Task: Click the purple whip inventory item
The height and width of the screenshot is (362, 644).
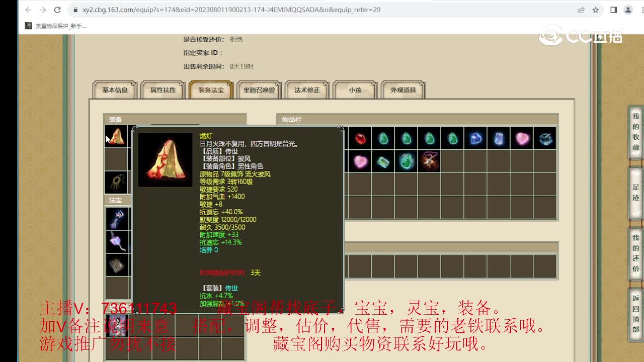Action: (429, 161)
